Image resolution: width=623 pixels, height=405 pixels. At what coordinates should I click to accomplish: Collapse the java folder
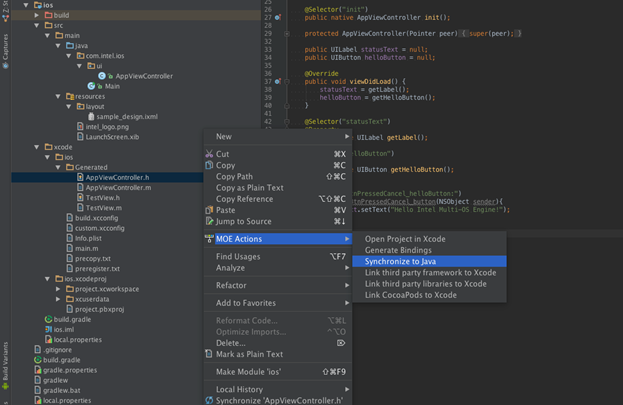click(x=58, y=46)
